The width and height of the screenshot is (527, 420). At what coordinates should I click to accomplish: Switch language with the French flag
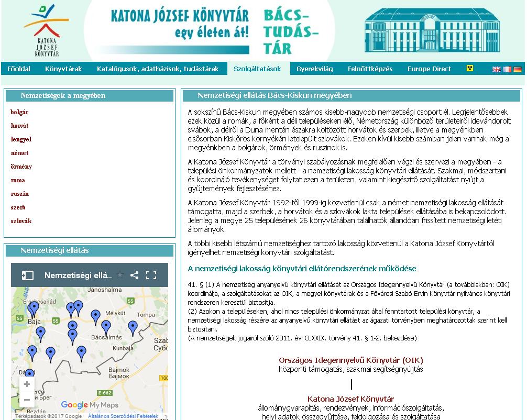pos(507,69)
